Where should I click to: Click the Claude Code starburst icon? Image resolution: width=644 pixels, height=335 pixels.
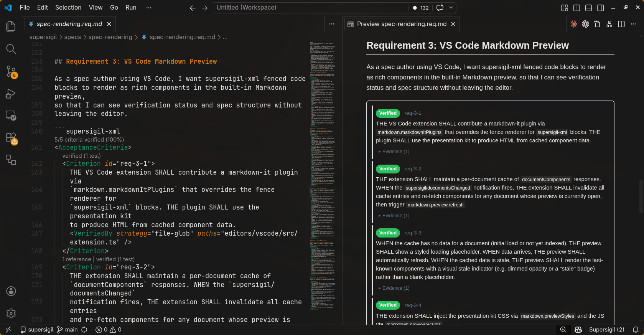(x=573, y=24)
